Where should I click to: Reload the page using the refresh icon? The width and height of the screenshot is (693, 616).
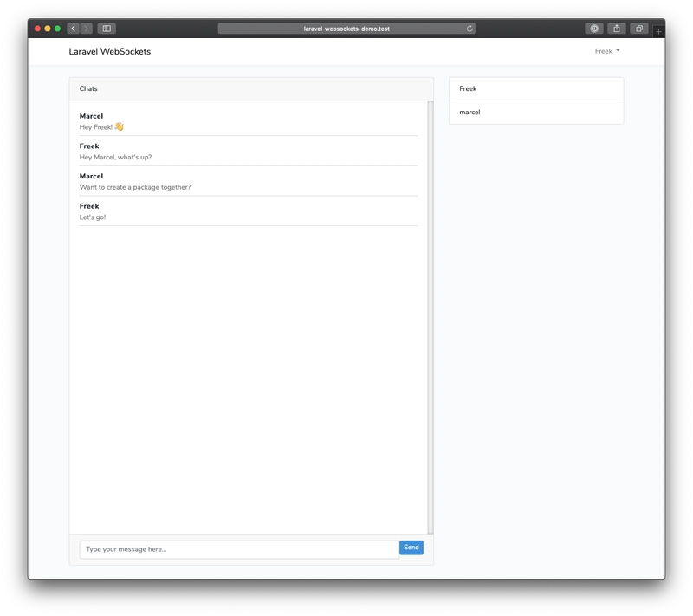tap(470, 29)
